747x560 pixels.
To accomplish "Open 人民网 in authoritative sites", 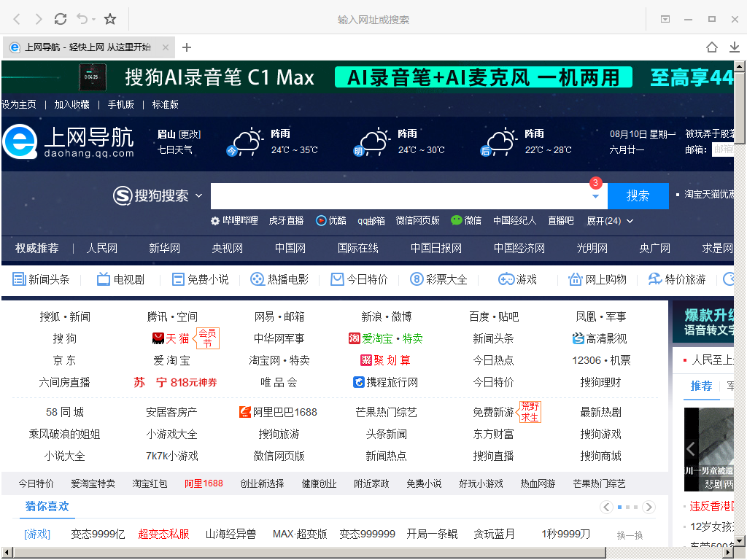I will (x=102, y=249).
